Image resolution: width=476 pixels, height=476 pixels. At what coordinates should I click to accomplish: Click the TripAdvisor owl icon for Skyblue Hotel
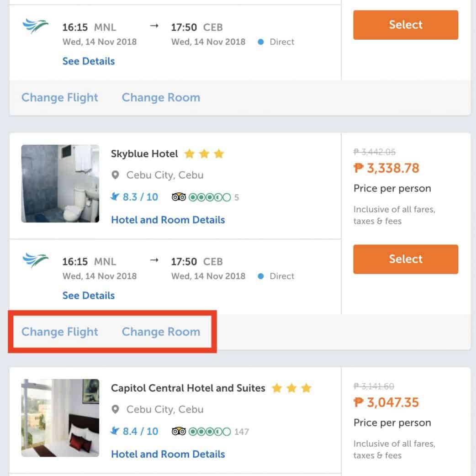coord(179,197)
